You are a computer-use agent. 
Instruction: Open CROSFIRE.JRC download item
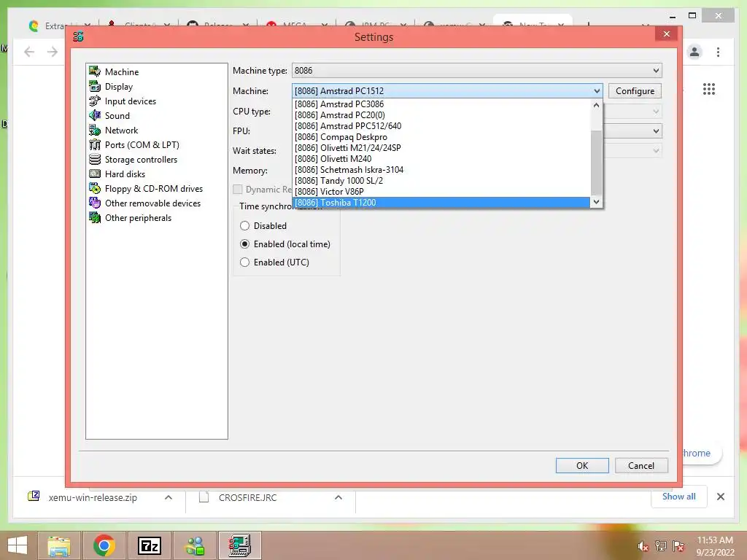247,497
